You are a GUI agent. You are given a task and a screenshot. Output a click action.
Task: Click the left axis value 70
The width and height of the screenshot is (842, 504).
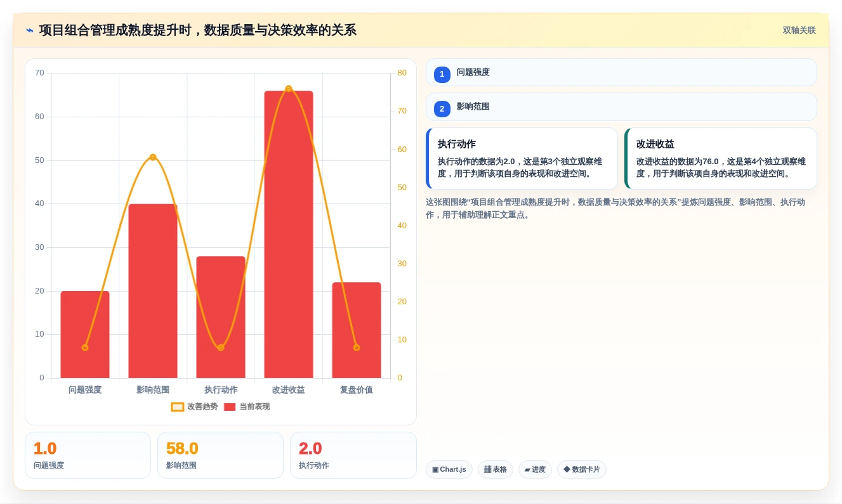tap(39, 73)
